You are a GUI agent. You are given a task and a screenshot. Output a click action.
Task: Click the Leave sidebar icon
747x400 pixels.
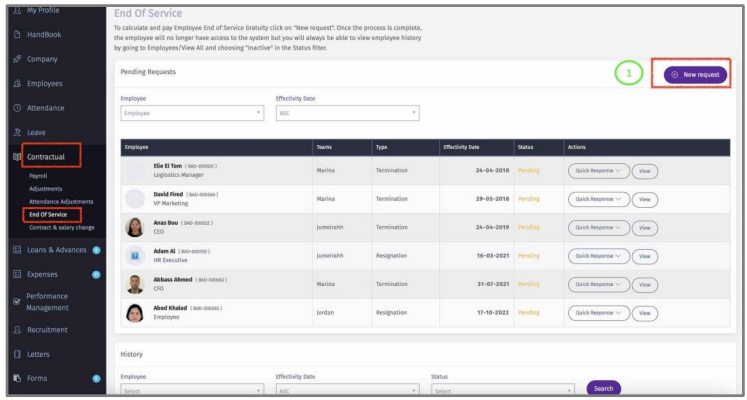[x=17, y=133]
